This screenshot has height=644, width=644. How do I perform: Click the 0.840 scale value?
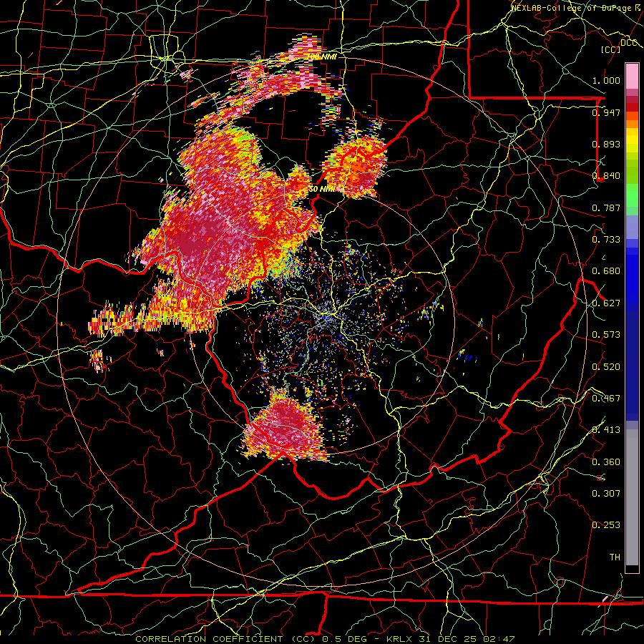click(x=606, y=176)
